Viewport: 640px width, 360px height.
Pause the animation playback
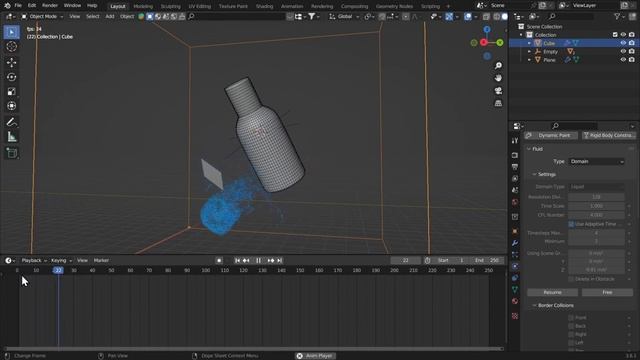(258, 260)
